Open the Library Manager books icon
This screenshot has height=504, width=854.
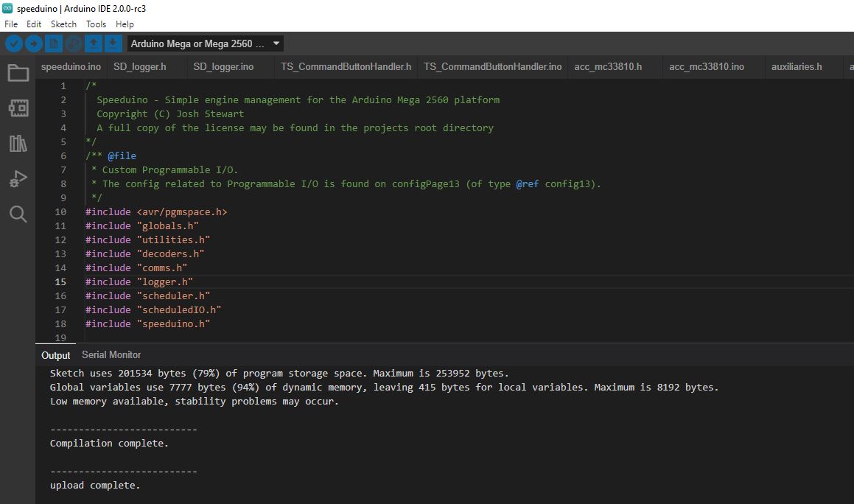click(x=18, y=143)
